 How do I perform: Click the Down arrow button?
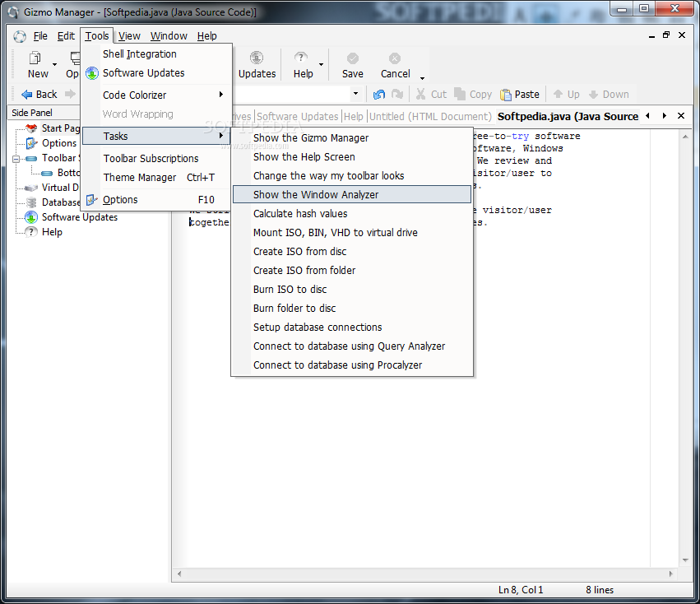[x=609, y=95]
